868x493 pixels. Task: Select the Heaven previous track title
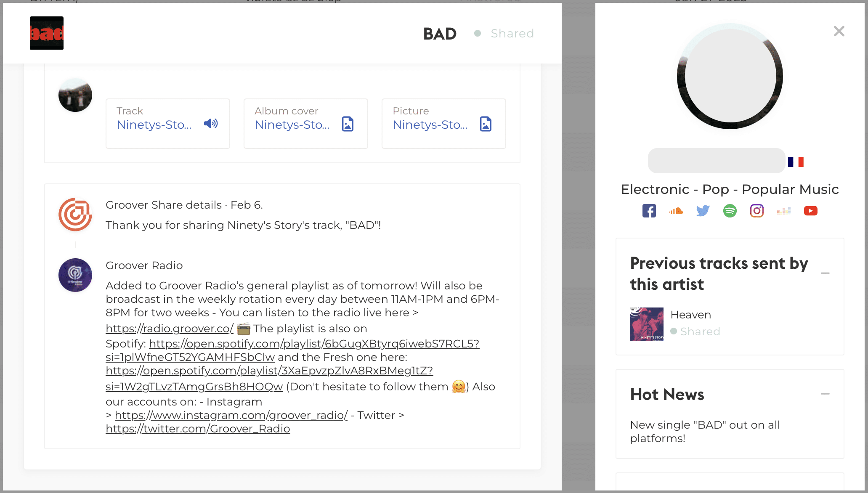(690, 315)
